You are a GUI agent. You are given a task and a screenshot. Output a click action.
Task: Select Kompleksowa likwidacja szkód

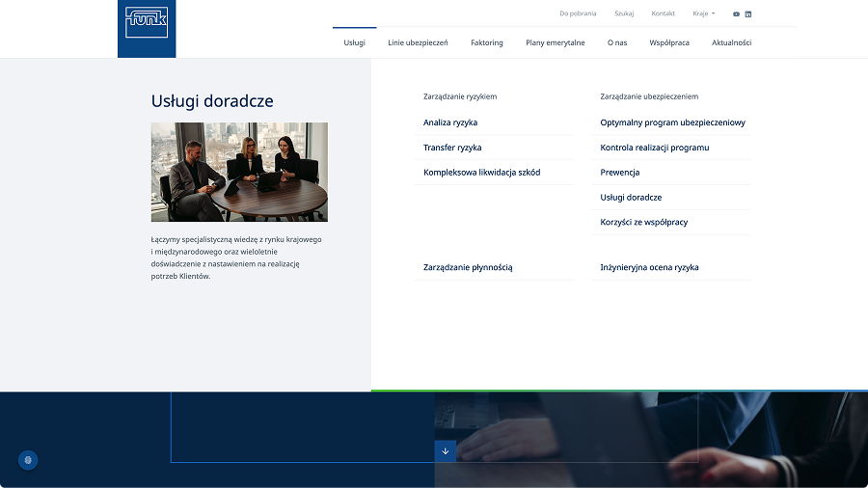pyautogui.click(x=481, y=173)
